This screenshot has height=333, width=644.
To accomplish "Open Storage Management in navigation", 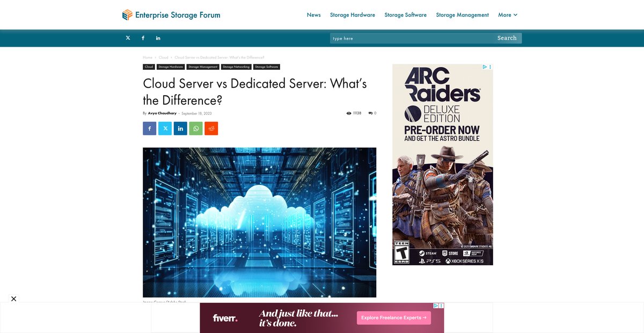I will click(463, 15).
